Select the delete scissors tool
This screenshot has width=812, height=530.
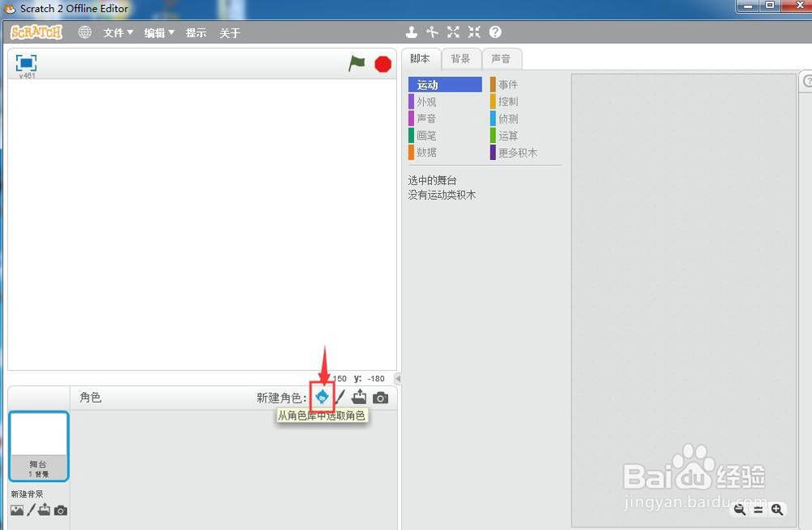(433, 32)
